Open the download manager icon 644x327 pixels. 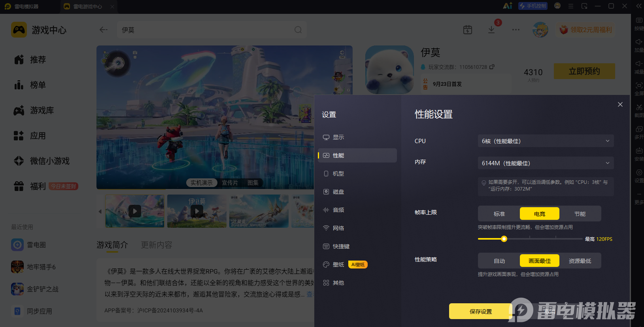[x=491, y=30]
